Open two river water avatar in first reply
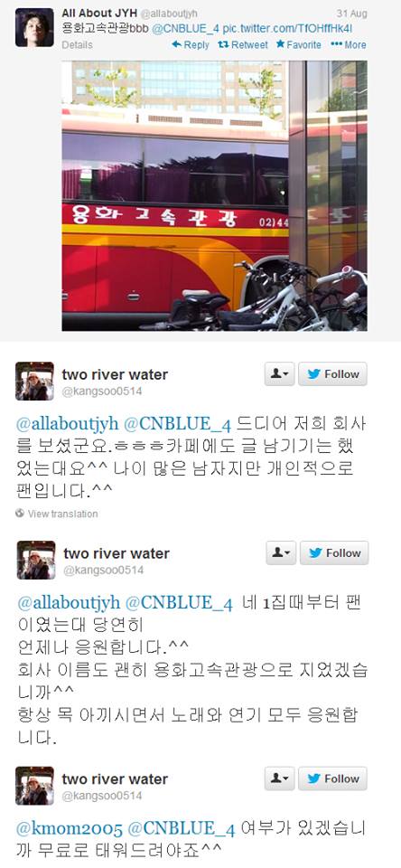Viewport: 401px width, 868px height. (x=34, y=381)
